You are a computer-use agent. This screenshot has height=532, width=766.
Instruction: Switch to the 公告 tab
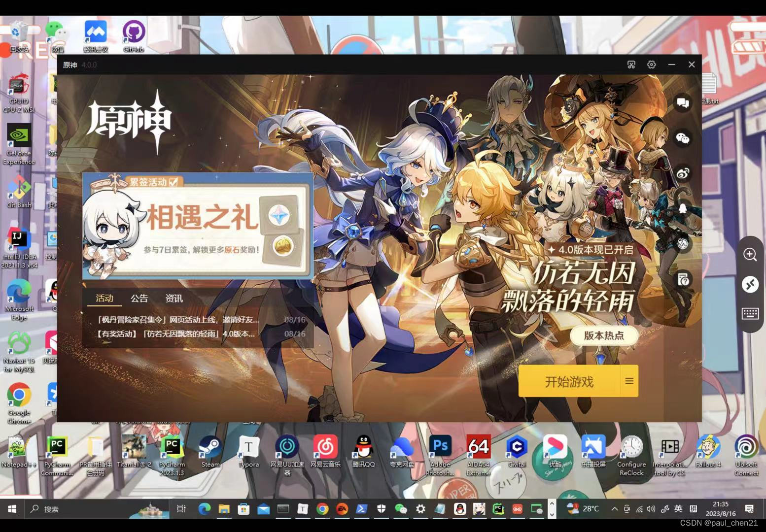(139, 298)
